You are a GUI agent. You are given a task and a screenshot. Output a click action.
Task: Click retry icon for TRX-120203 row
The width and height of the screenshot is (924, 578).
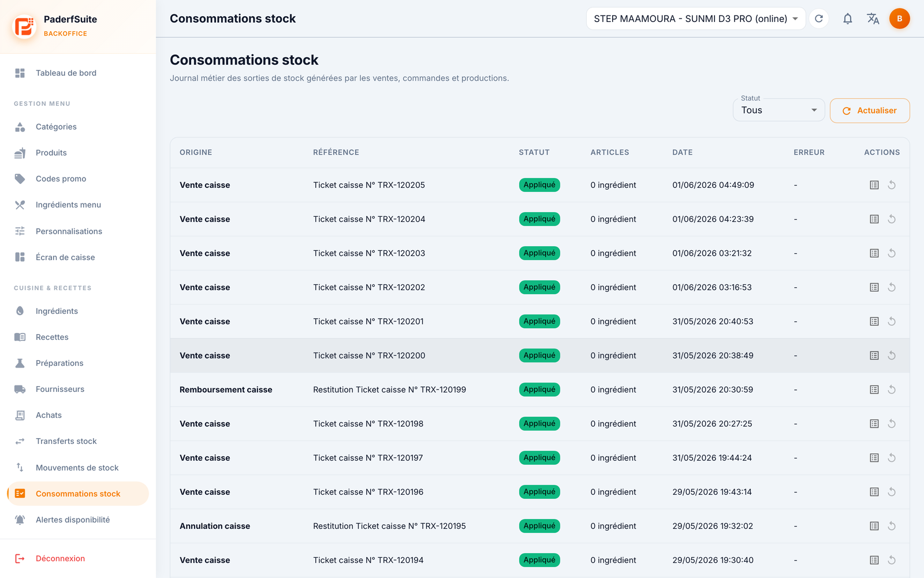point(892,253)
